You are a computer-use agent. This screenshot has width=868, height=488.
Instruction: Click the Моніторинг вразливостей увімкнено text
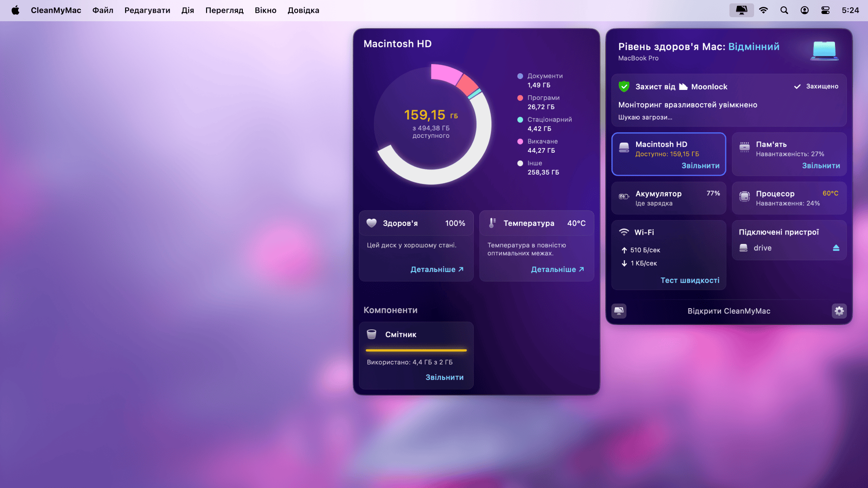tap(688, 105)
